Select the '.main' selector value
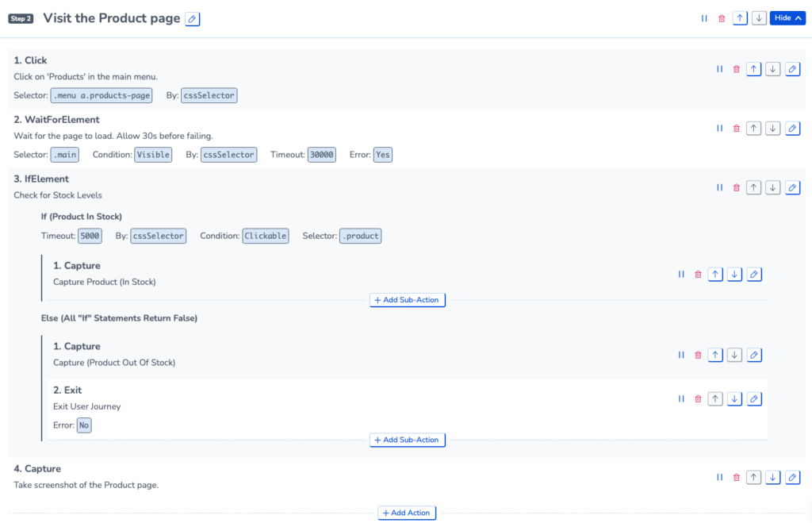 (x=65, y=155)
